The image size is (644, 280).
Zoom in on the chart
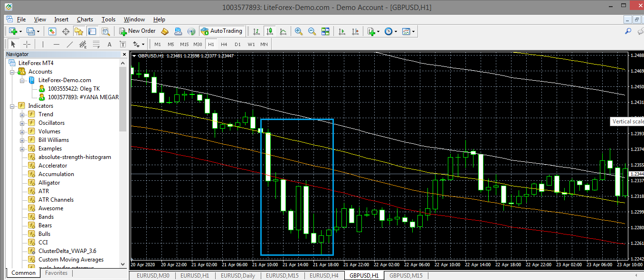tap(298, 31)
